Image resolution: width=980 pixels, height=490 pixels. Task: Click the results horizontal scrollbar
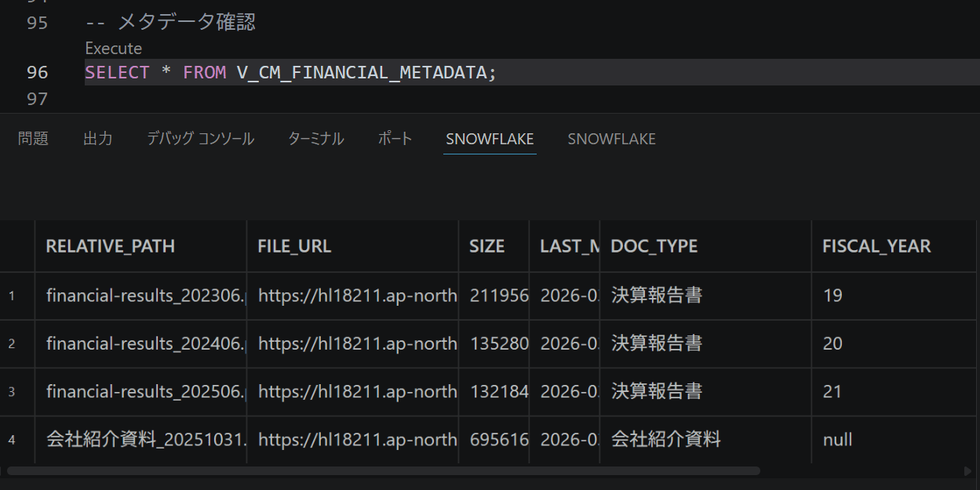click(x=383, y=471)
